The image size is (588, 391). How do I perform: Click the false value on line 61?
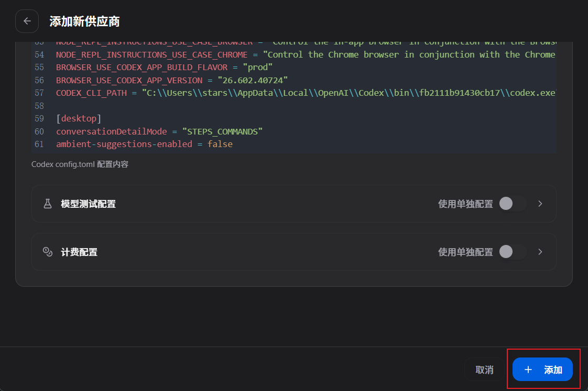(x=220, y=144)
